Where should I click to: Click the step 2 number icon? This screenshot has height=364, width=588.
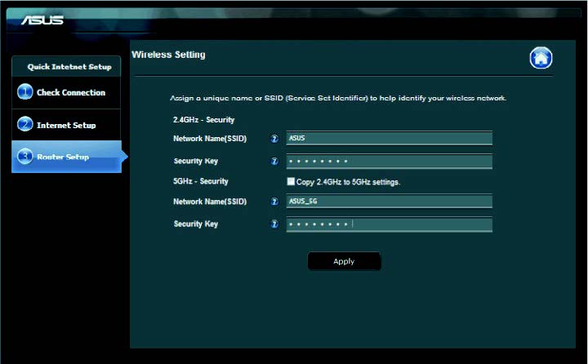coord(25,124)
